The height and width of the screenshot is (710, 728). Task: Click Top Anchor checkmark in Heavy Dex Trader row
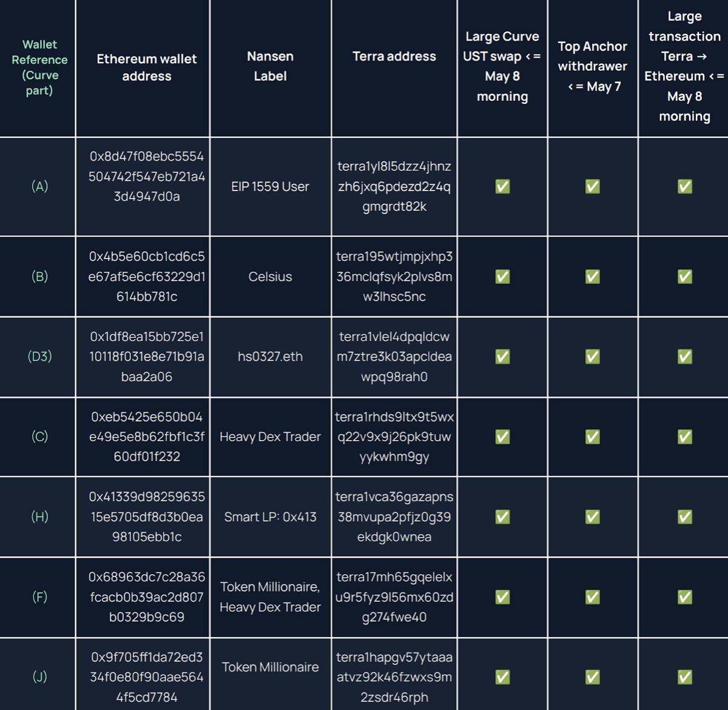[593, 437]
